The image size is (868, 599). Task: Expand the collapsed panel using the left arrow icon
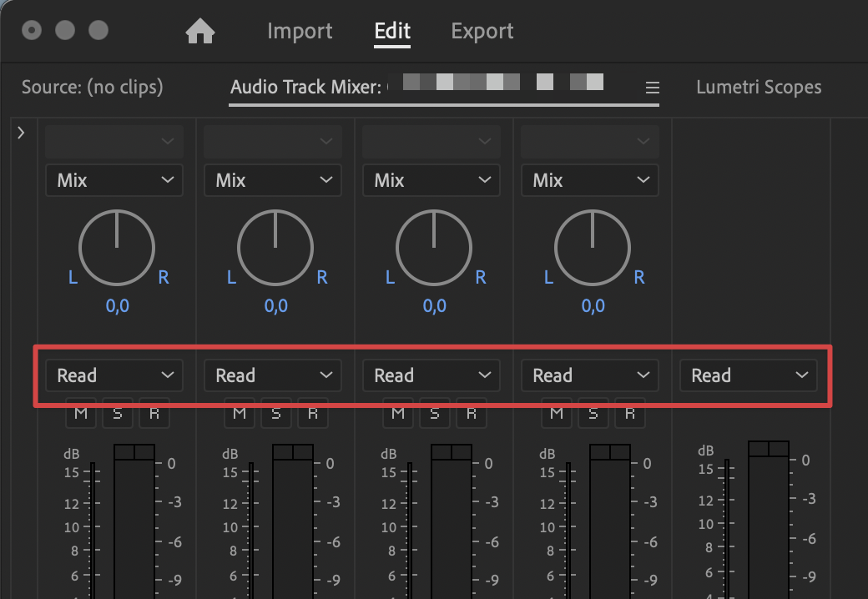tap(21, 132)
